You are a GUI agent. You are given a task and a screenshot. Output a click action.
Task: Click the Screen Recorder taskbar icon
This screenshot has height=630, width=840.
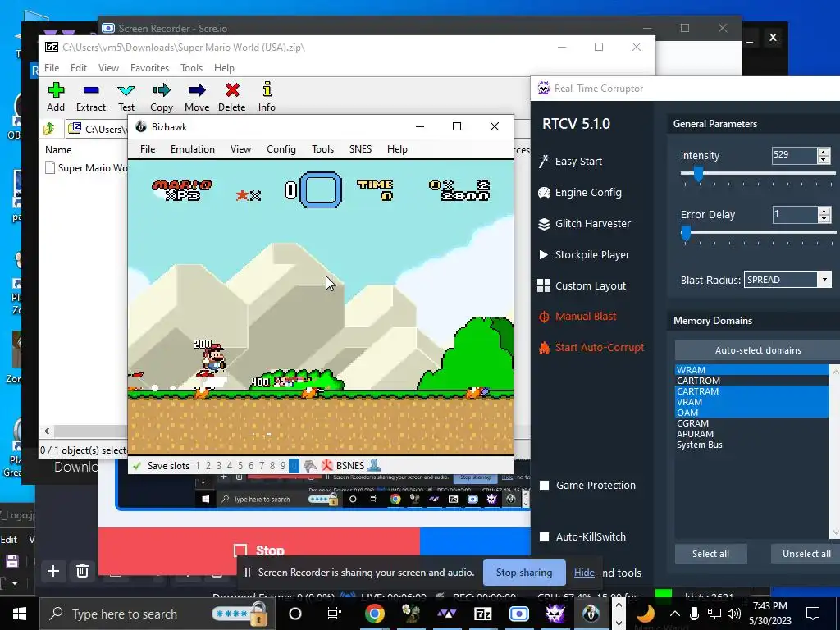point(518,614)
